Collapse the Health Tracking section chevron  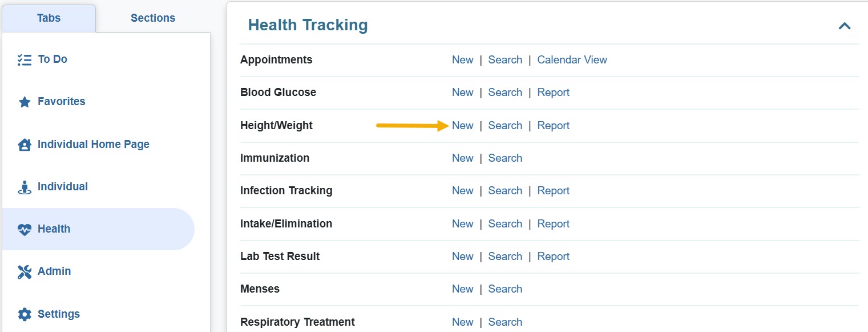tap(844, 25)
